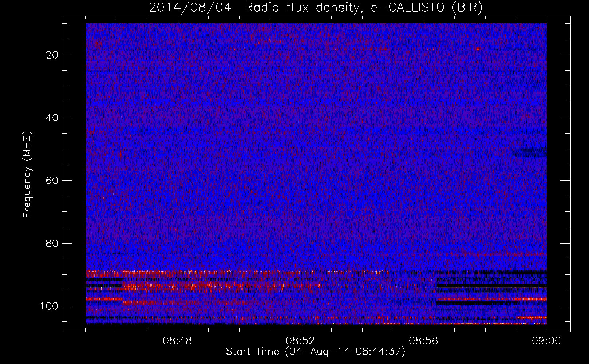This screenshot has width=589, height=364.
Task: Select the 08:52 time tick label
Action: tap(300, 341)
